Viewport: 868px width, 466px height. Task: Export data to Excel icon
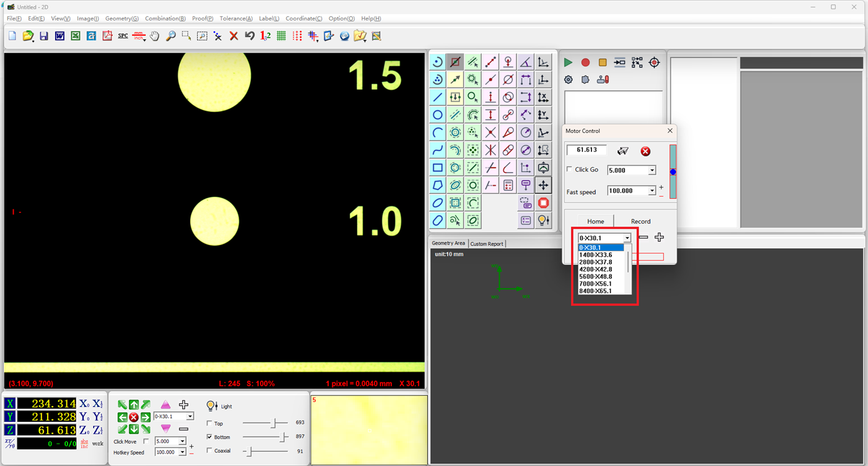click(75, 36)
